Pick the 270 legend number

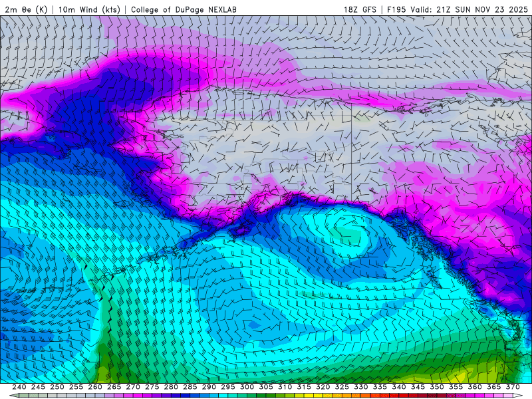point(133,387)
